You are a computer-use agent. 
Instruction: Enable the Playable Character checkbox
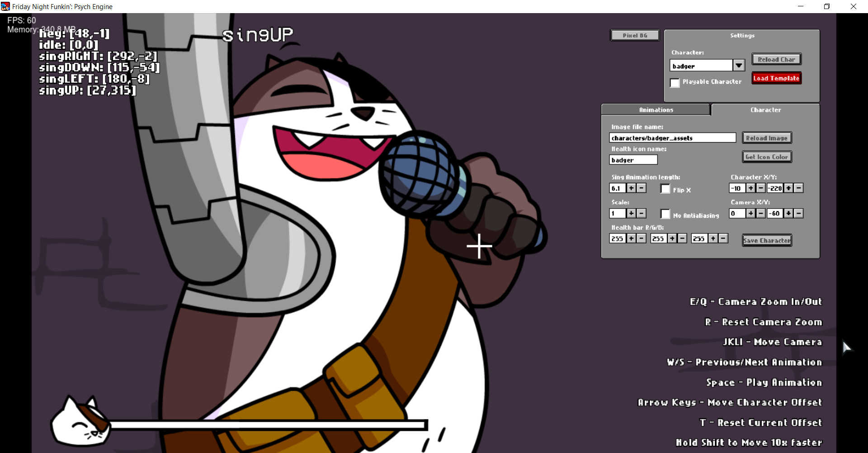pos(675,83)
